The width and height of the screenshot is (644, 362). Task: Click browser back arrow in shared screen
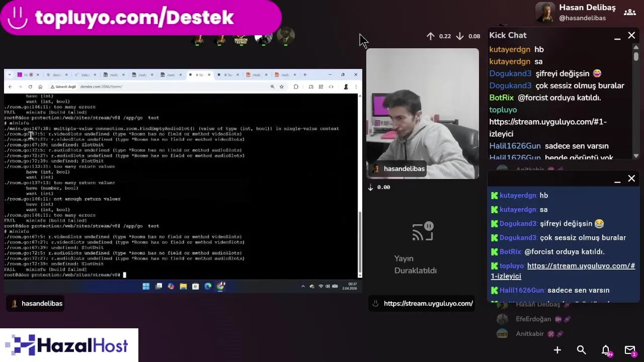[10, 86]
